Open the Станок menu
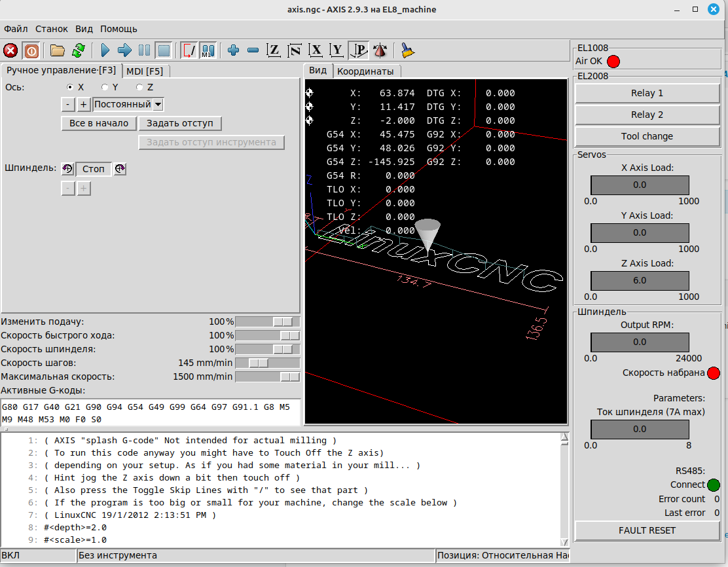This screenshot has height=567, width=728. [52, 29]
